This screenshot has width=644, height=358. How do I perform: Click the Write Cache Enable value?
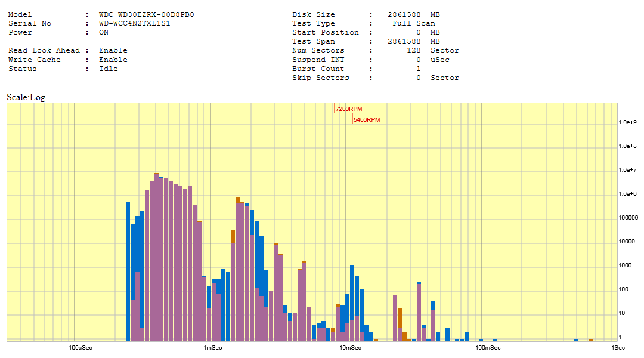click(113, 60)
